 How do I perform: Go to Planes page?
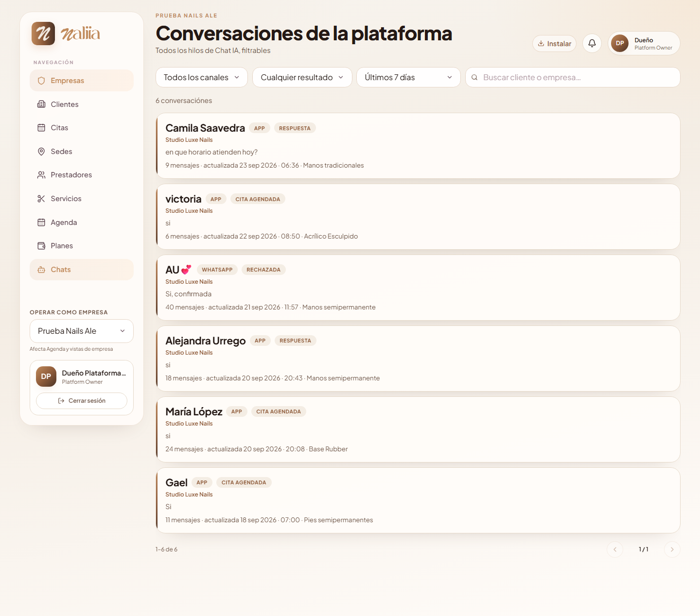coord(82,246)
